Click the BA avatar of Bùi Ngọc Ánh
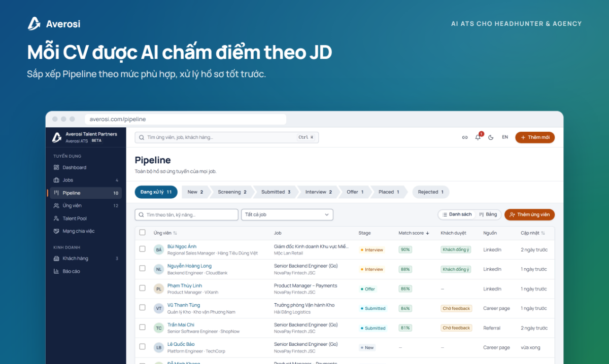This screenshot has height=364, width=609. 159,249
